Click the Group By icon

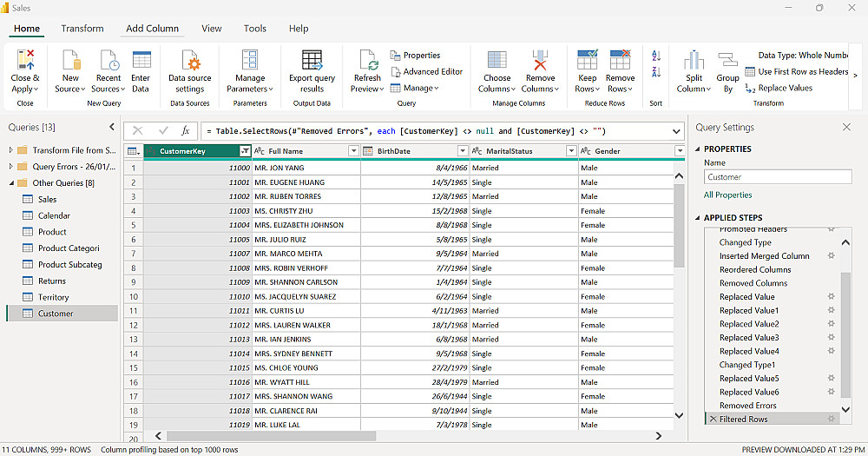[x=727, y=61]
